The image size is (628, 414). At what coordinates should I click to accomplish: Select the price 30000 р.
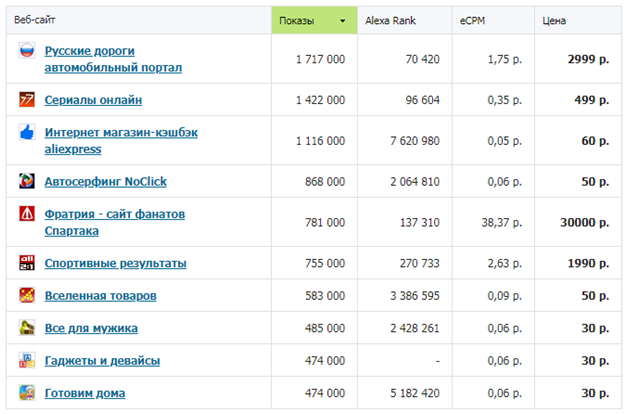[x=585, y=223]
